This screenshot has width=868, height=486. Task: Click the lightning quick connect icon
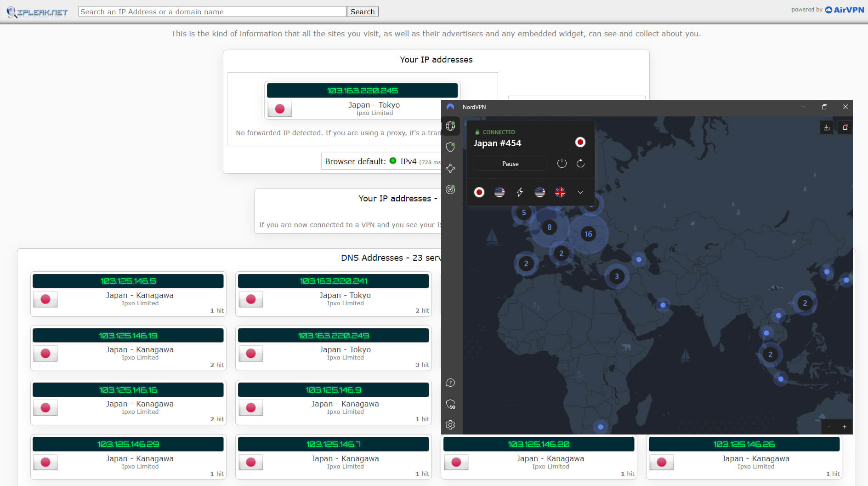click(x=520, y=192)
